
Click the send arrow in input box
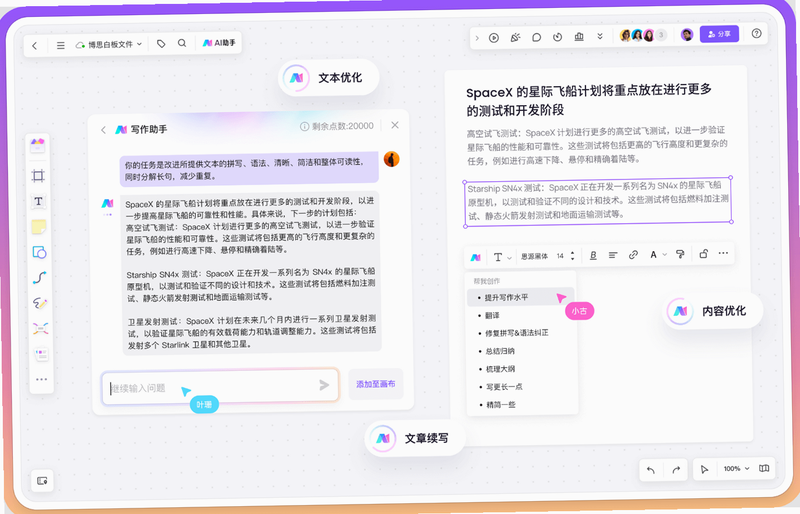click(x=324, y=385)
